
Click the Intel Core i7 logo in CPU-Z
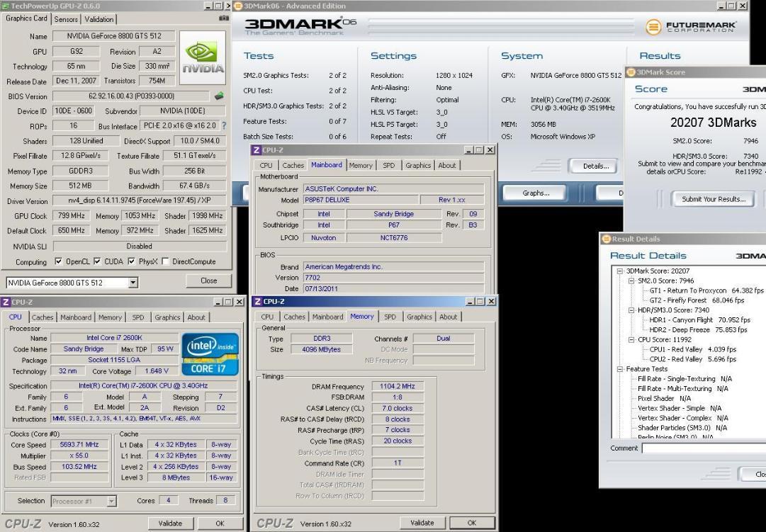210,354
